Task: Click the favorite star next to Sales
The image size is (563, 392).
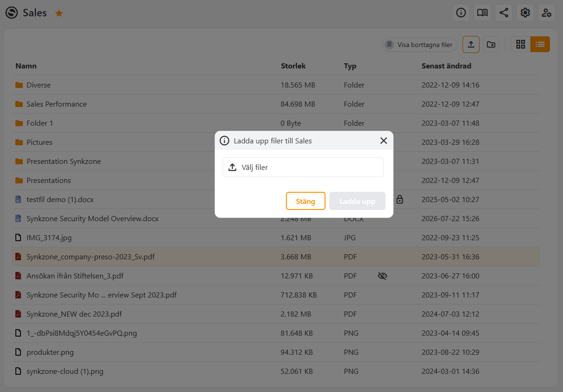Action: click(x=59, y=13)
